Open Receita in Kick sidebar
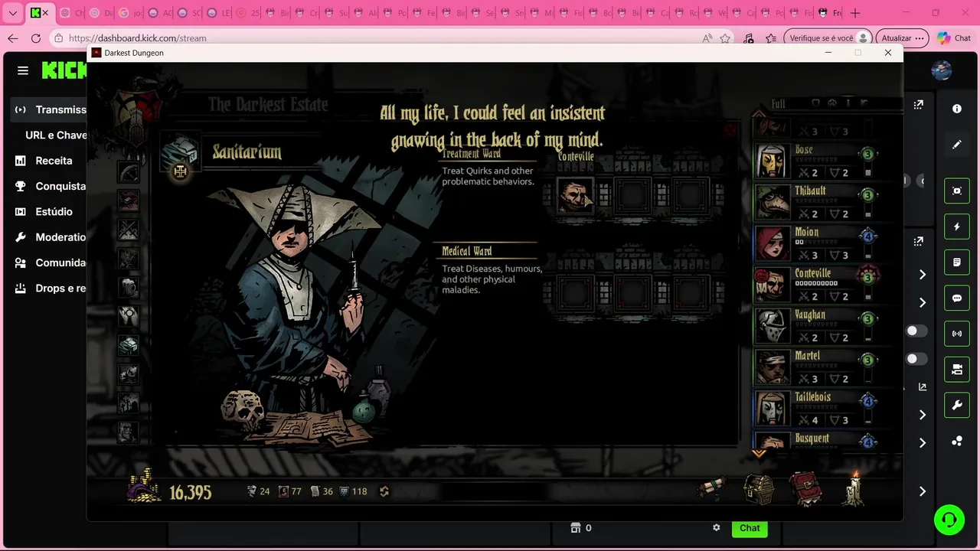This screenshot has width=980, height=551. [x=44, y=161]
